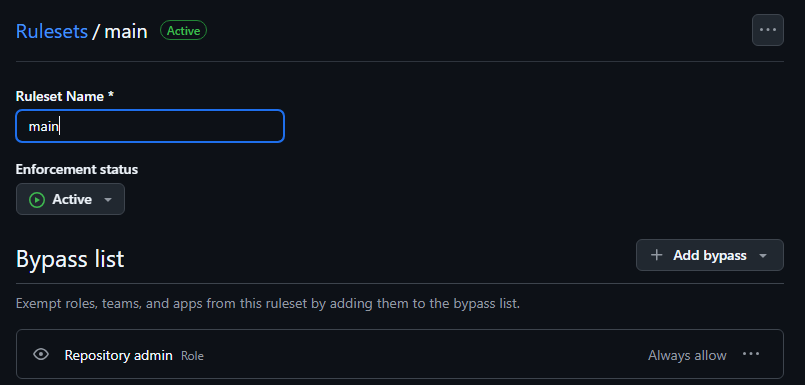Click the bypass list description text

point(268,304)
